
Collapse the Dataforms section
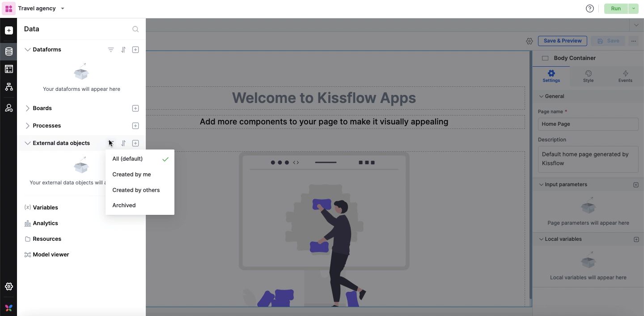28,50
